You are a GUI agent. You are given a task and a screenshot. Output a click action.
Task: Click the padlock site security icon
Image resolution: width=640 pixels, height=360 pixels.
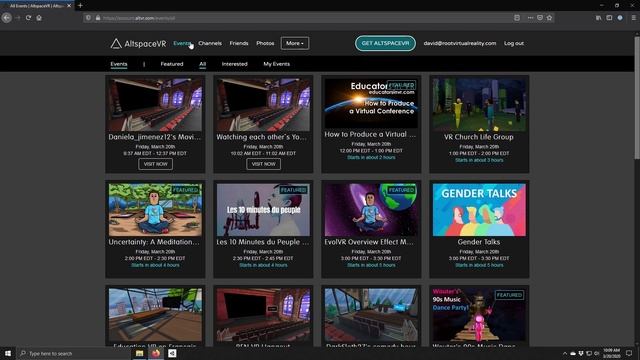tap(98, 18)
